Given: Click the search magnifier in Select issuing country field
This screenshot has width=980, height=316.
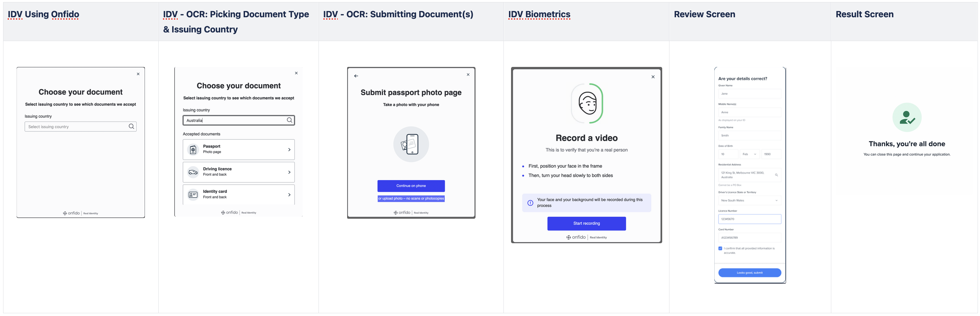Looking at the screenshot, I should click(131, 126).
